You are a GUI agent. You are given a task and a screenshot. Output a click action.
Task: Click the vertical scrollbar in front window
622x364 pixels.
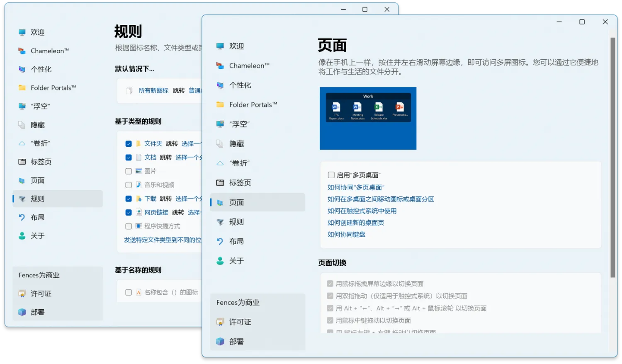612,158
